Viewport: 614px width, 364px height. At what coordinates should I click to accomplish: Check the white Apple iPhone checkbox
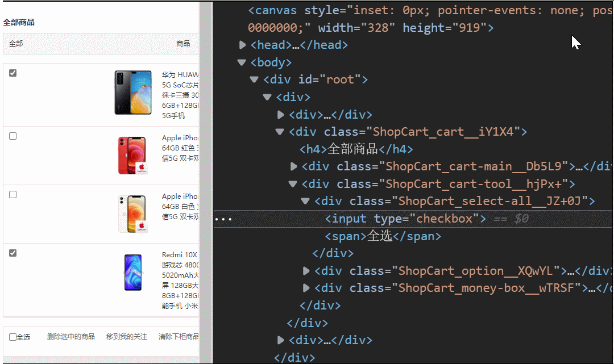pyautogui.click(x=13, y=194)
